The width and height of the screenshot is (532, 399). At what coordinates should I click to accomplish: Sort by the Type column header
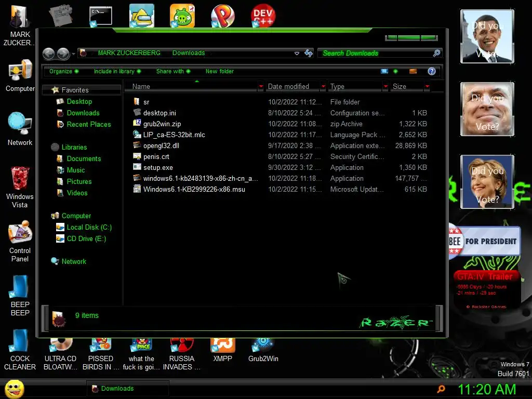coord(355,87)
